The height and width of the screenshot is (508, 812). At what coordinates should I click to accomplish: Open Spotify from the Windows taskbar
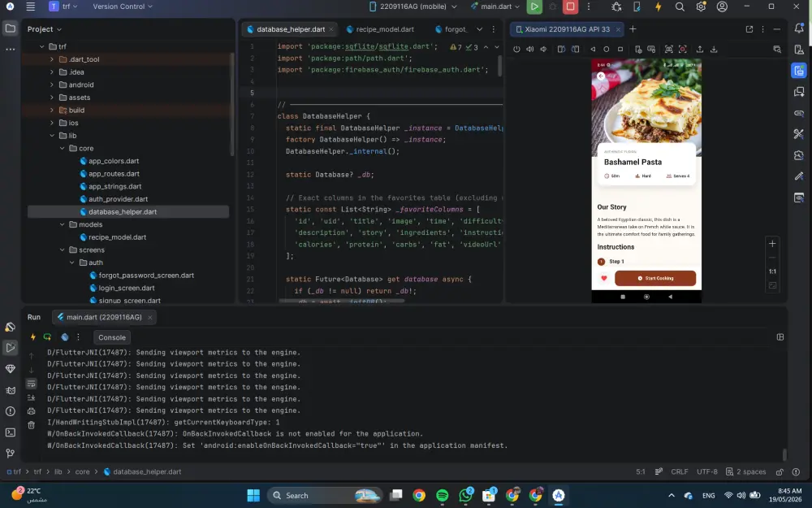pyautogui.click(x=442, y=496)
